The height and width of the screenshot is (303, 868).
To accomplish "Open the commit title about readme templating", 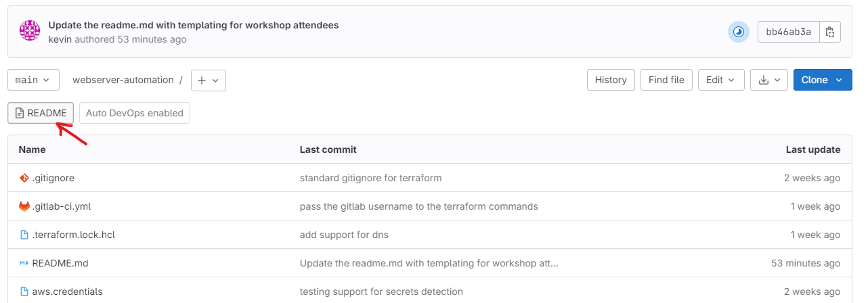I will (x=194, y=25).
